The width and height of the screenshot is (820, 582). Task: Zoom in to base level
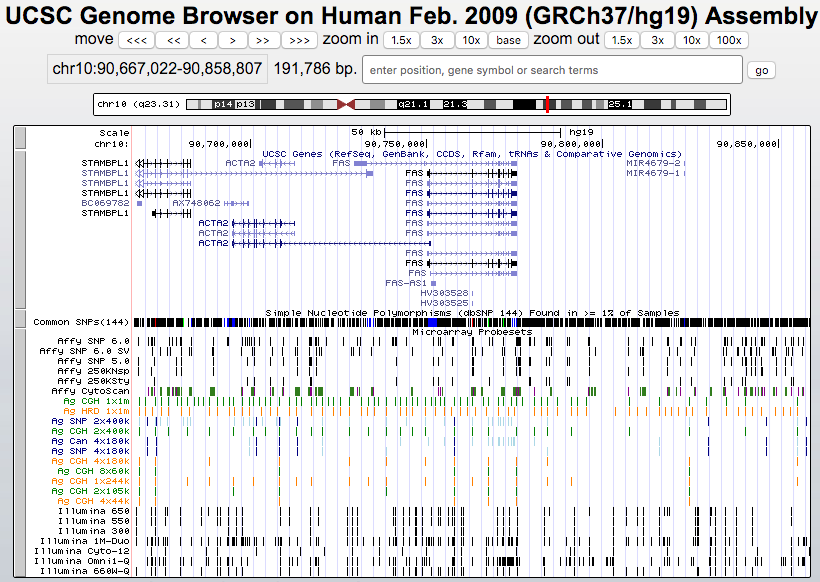tap(508, 40)
